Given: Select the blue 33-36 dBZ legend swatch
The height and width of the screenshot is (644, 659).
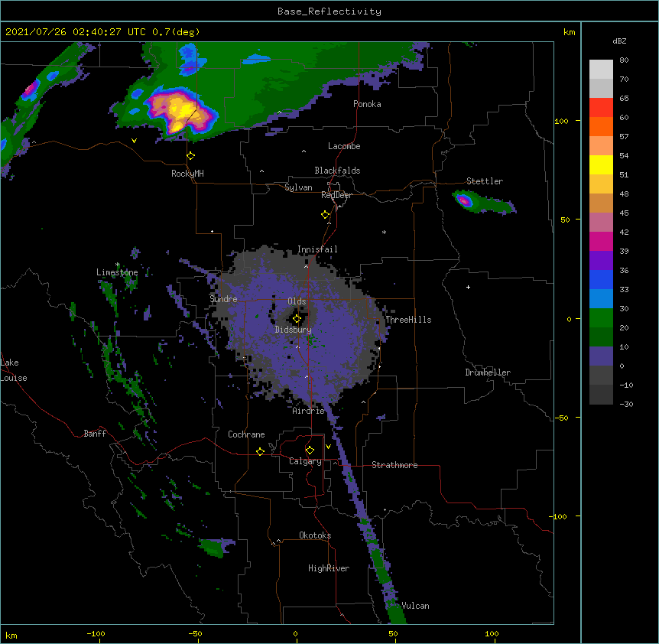Looking at the screenshot, I should (x=601, y=279).
